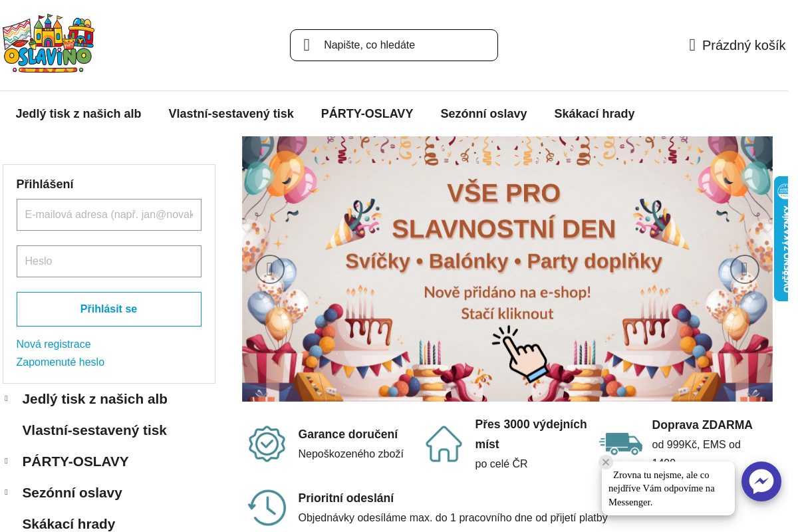
Task: Click the search magnifier icon
Action: pyautogui.click(x=307, y=45)
